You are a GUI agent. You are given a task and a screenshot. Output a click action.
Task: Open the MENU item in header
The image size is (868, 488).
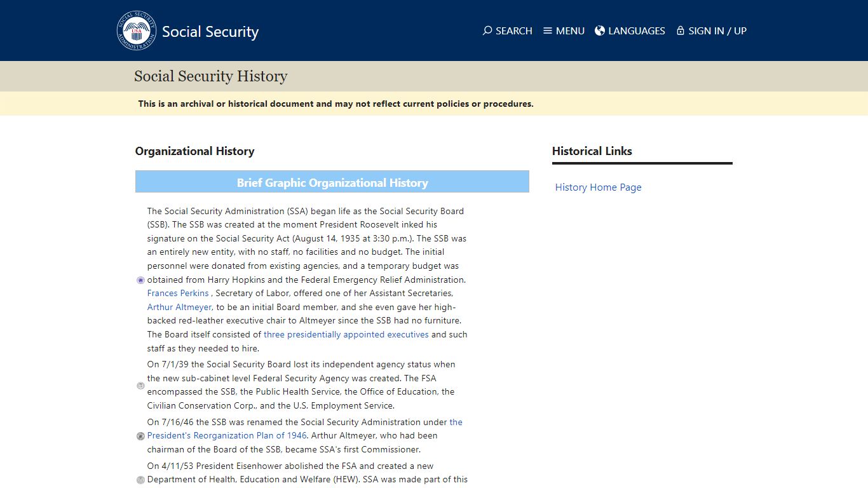click(x=564, y=30)
